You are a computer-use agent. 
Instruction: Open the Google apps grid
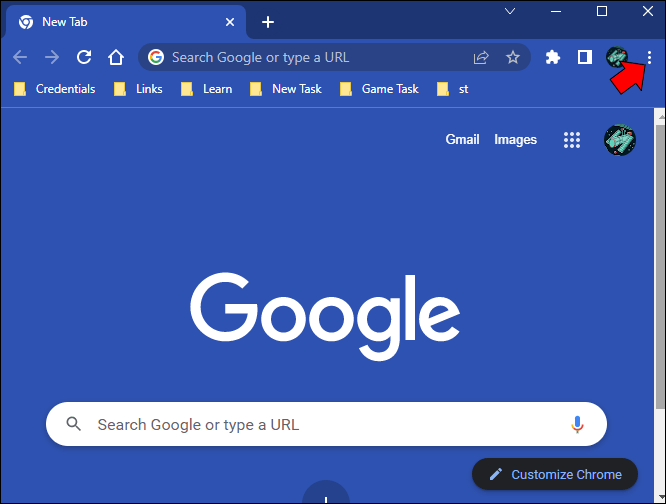(x=572, y=140)
